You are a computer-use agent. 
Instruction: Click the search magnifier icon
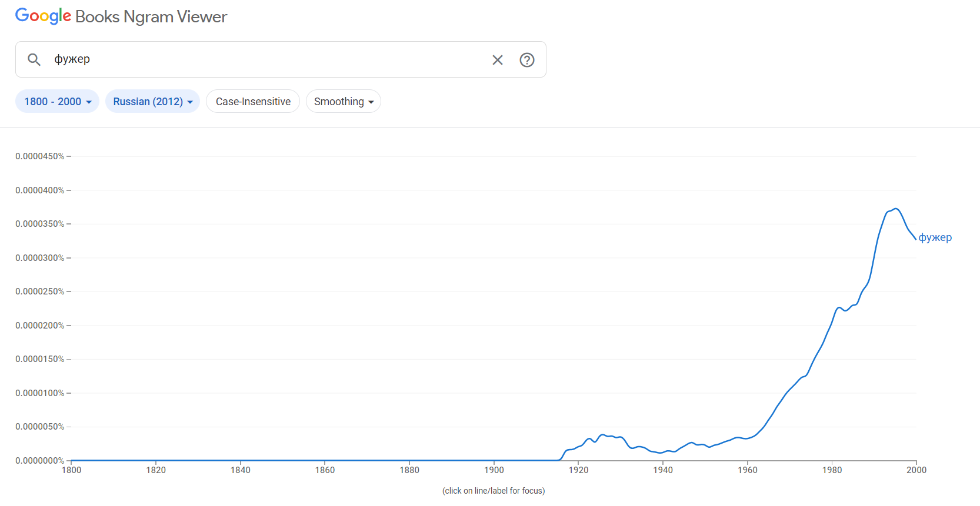pos(34,59)
